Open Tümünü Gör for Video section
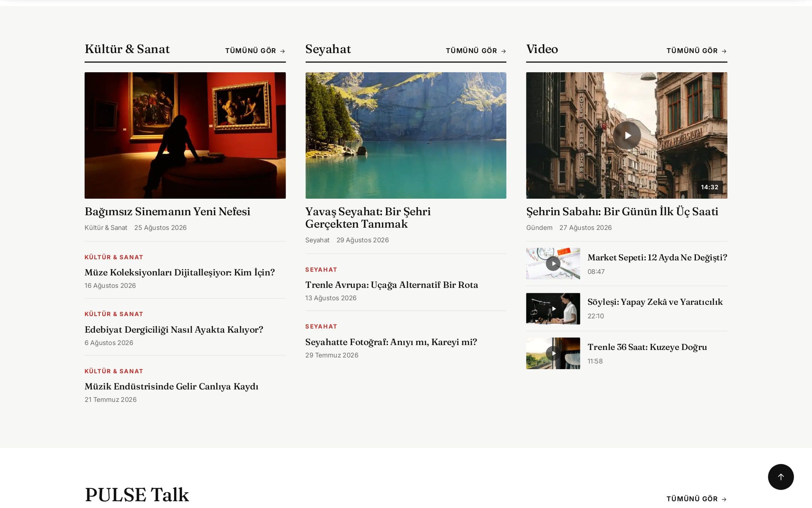 [697, 51]
